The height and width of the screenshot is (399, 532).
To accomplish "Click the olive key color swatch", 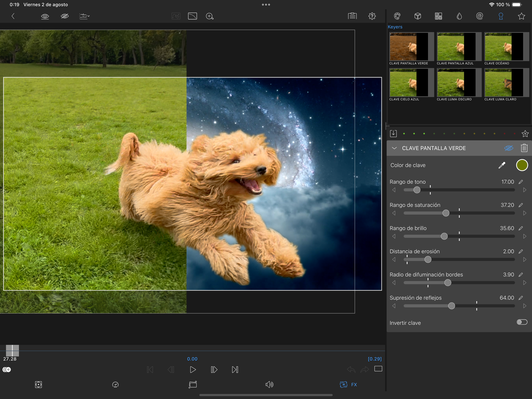I will click(522, 165).
